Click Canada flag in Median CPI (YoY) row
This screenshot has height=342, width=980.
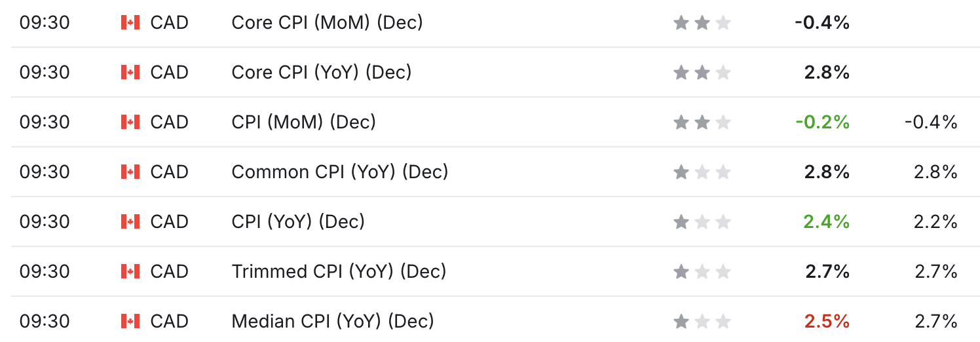(130, 321)
